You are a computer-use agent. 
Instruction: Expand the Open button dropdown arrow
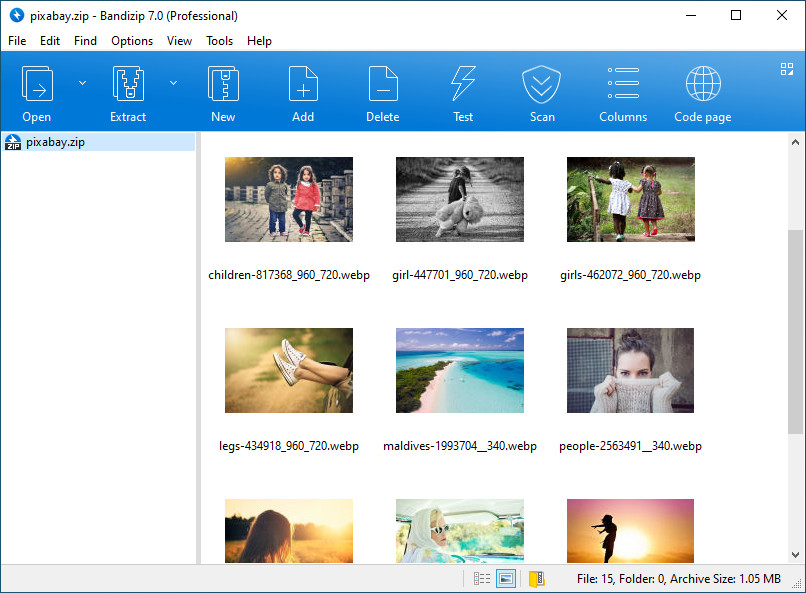tap(82, 83)
